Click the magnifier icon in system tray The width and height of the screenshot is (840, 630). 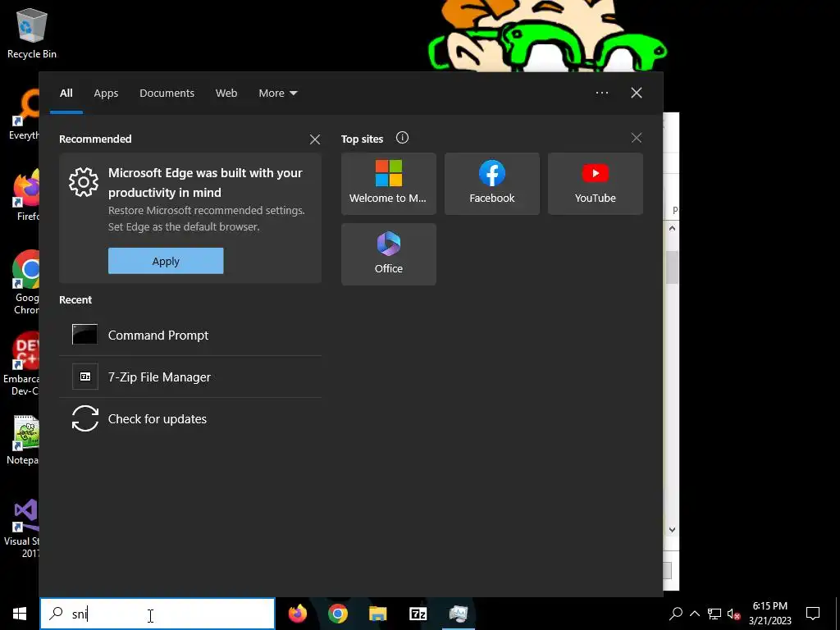(x=676, y=614)
